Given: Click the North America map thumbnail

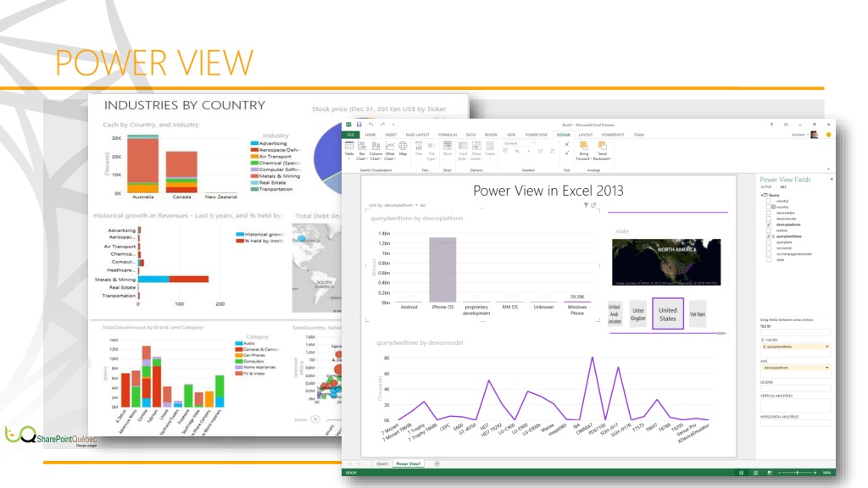Looking at the screenshot, I should click(666, 263).
